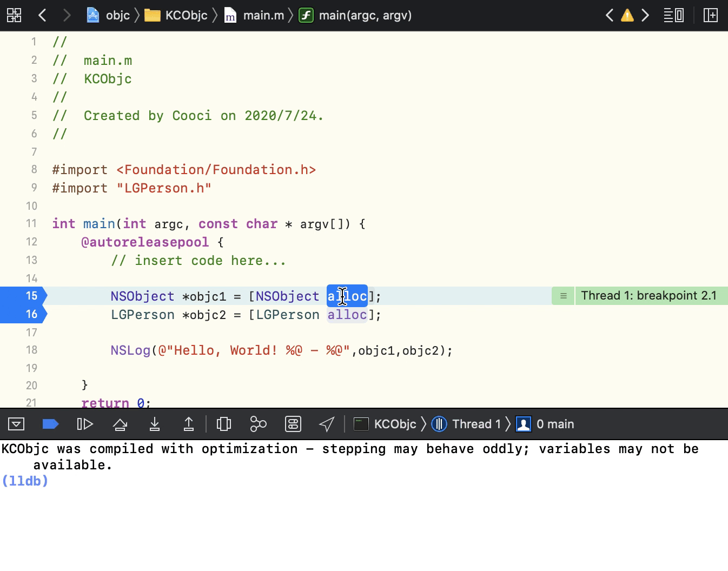Open main(argc, argv) function breadcrumb
Image resolution: width=728 pixels, height=571 pixels.
click(355, 15)
